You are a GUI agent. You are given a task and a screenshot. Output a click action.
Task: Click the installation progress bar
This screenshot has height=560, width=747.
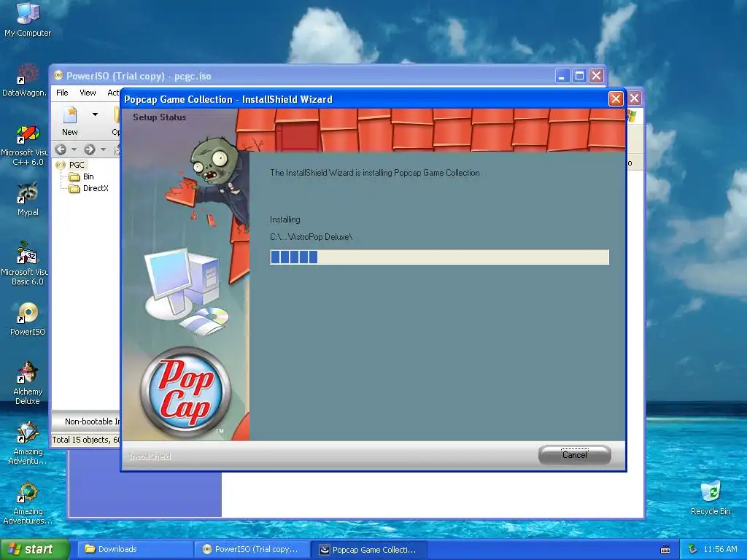point(439,257)
